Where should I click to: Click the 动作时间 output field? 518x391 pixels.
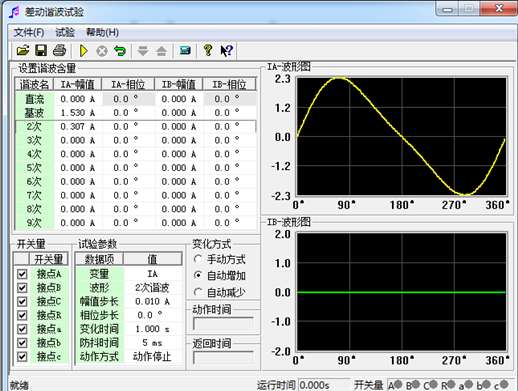[223, 324]
